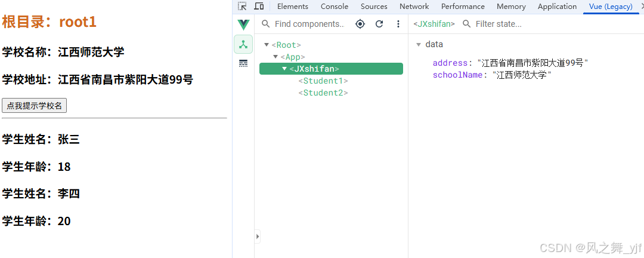Select the Student1 component
The width and height of the screenshot is (644, 258).
tap(323, 81)
